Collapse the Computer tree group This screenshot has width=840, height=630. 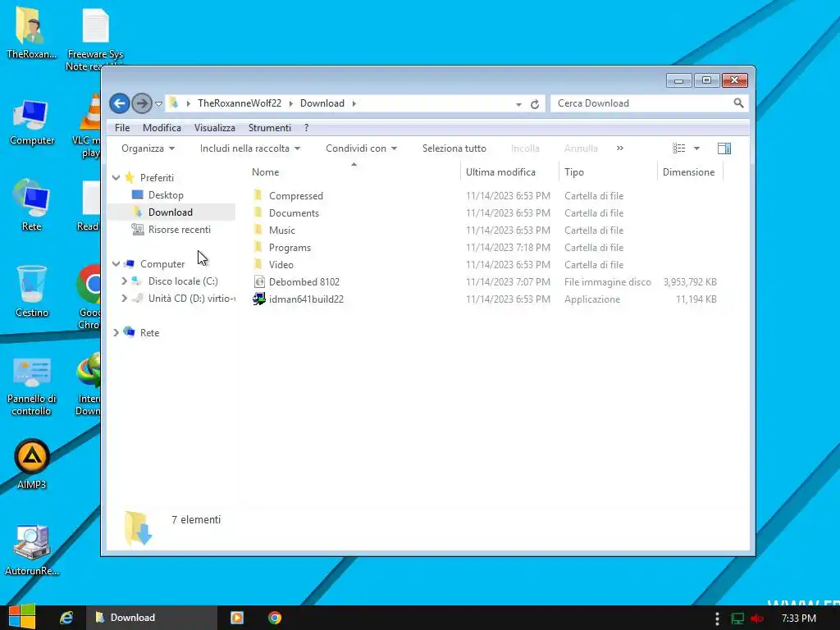[116, 263]
